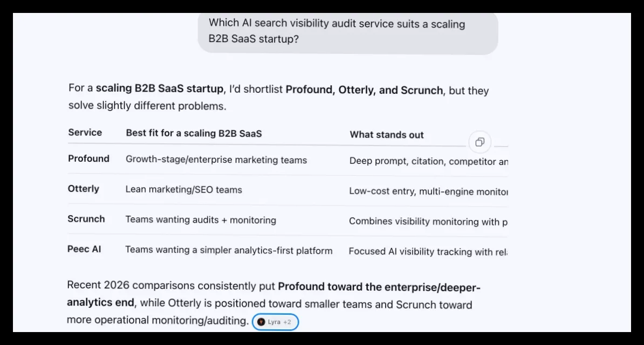The image size is (644, 345).
Task: Select the user question message bubble
Action: pos(348,32)
